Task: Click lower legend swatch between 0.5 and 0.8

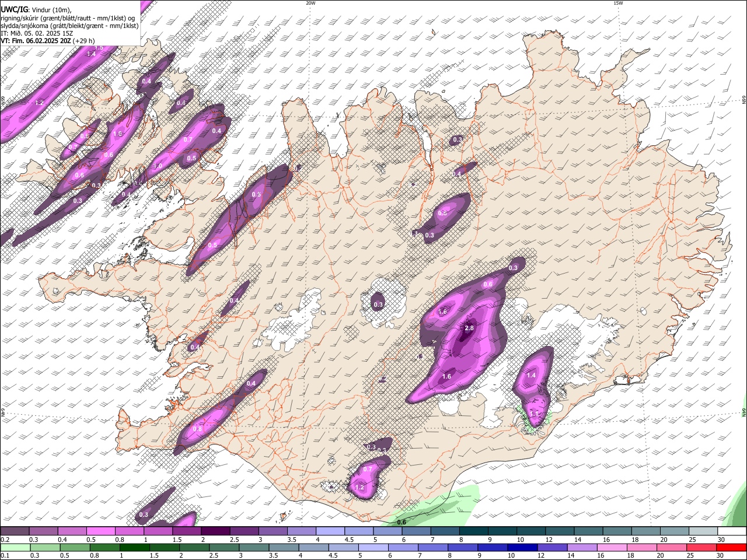Action: pos(75,548)
